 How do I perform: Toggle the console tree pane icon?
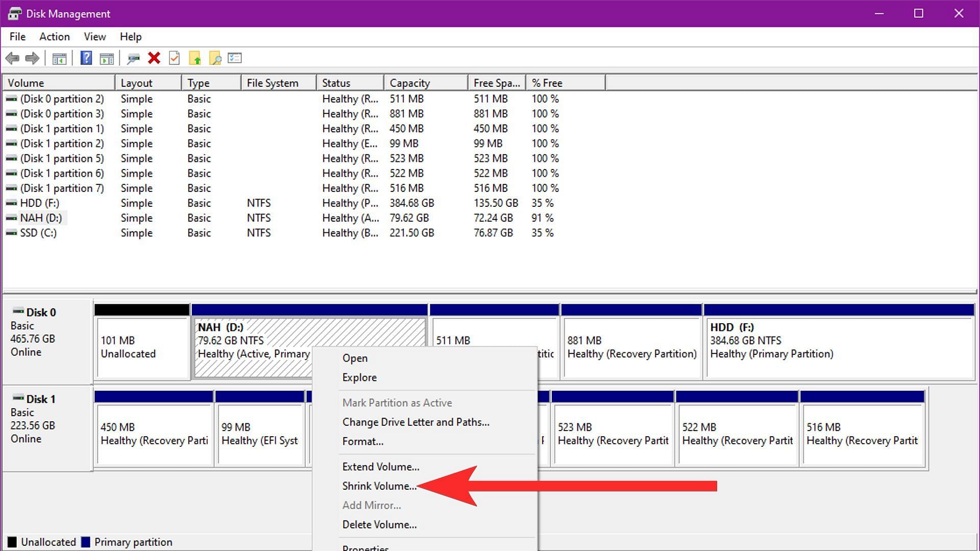pos(59,58)
